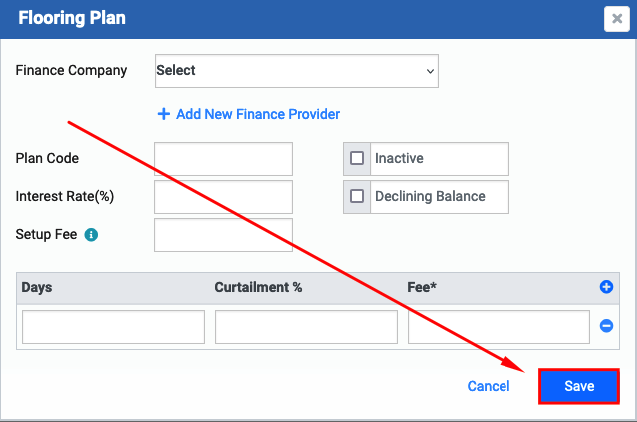637x422 pixels.
Task: Click the Days column header
Action: (37, 287)
